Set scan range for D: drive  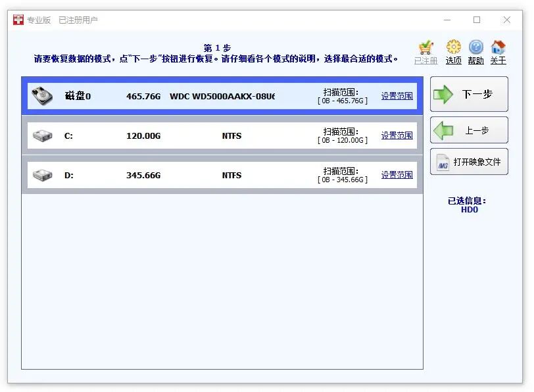397,175
